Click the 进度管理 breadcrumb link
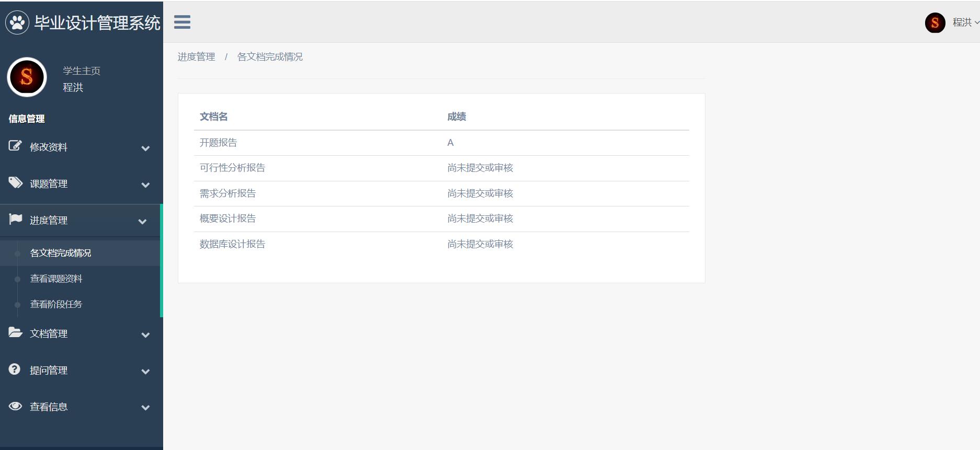 197,56
